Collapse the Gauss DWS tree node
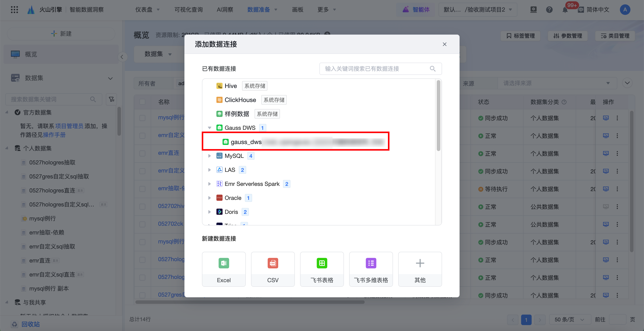644x331 pixels. (x=209, y=128)
